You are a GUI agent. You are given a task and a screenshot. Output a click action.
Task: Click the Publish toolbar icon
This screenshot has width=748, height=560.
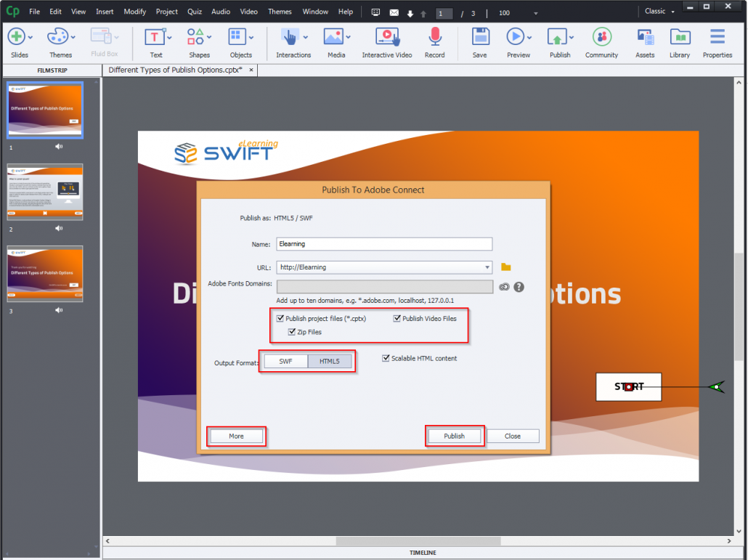[557, 37]
